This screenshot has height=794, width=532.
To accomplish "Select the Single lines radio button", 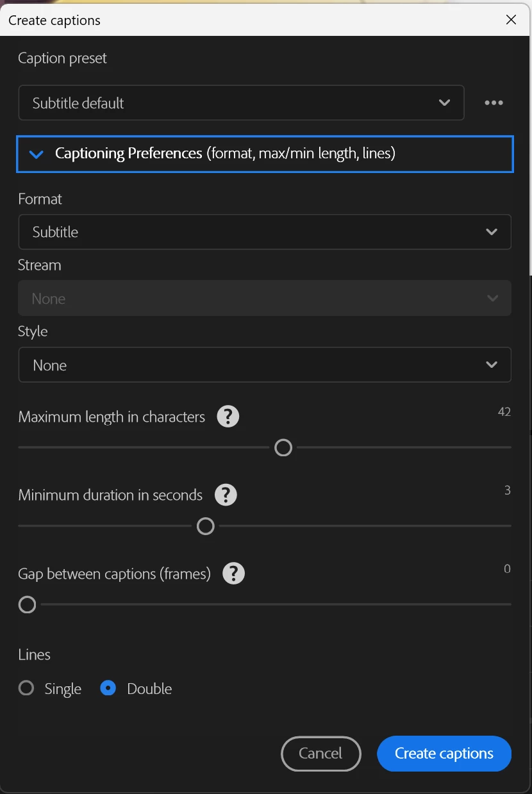I will [26, 689].
